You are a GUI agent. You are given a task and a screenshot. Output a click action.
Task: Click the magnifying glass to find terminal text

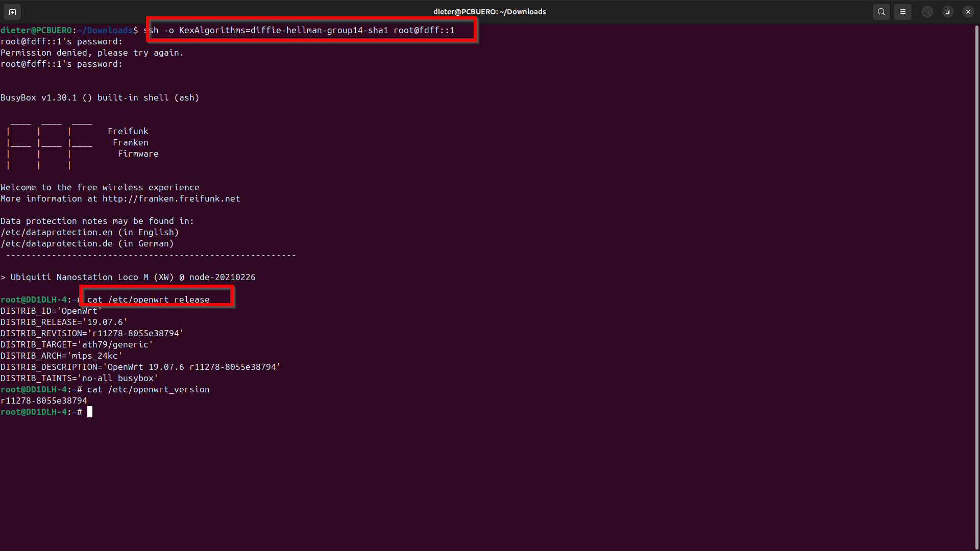point(881,11)
